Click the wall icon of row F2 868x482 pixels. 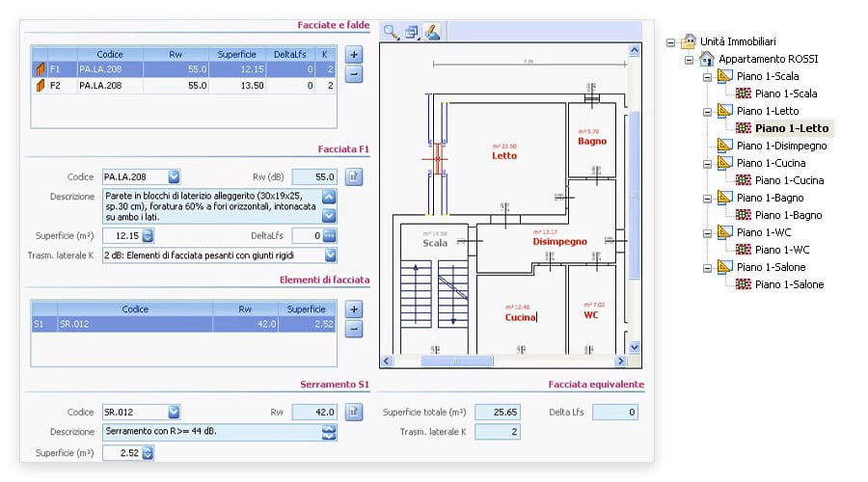coord(40,85)
